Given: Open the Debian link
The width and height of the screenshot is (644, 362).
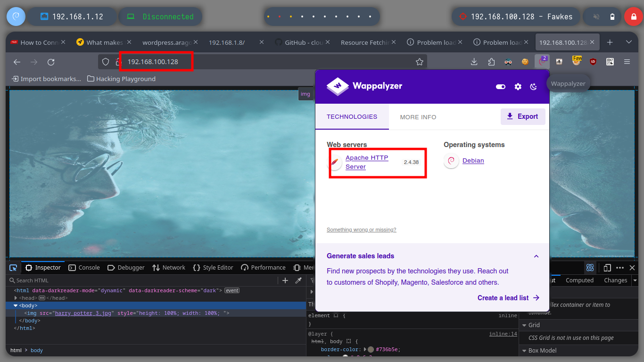Looking at the screenshot, I should (x=473, y=161).
